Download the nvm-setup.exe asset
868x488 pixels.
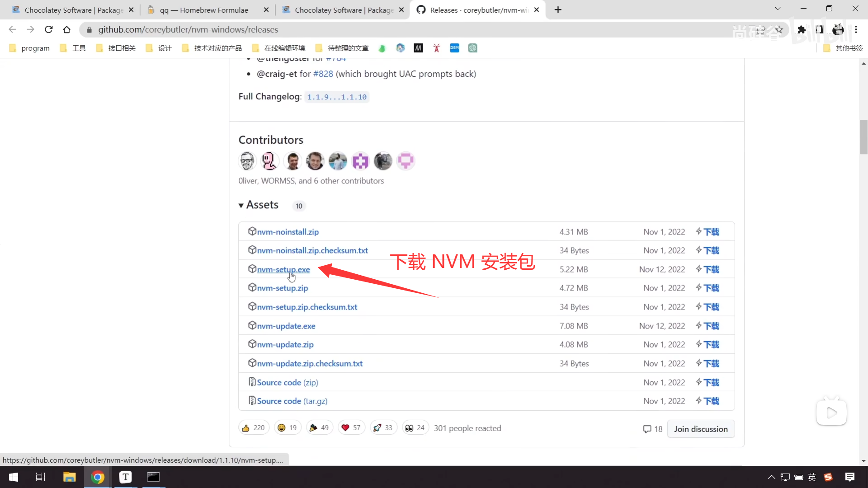(283, 269)
